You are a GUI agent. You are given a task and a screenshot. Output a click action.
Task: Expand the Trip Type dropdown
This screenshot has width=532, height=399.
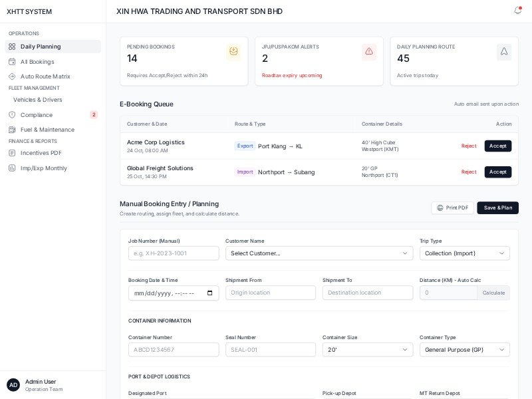[464, 253]
